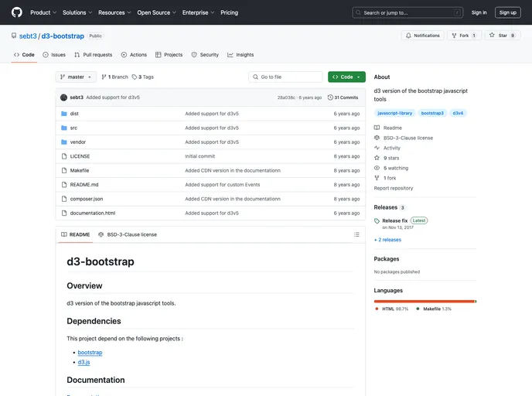Open the GitHub logo home icon
Screen dimensions: 532x396
pos(17,12)
